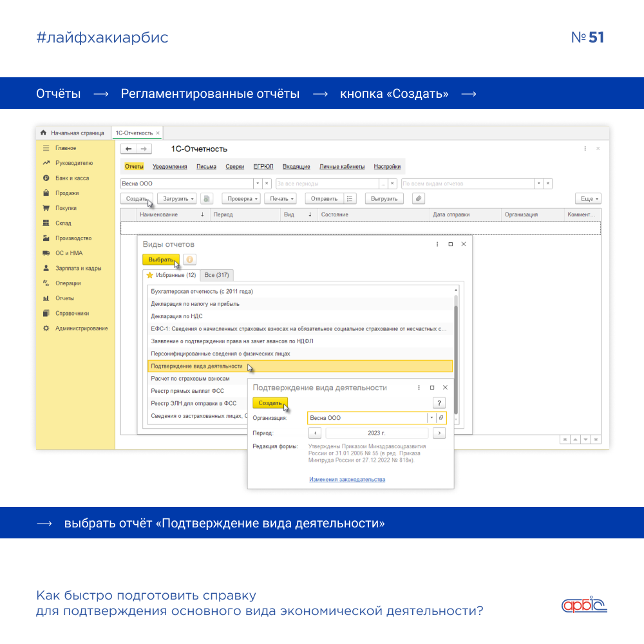Open the Руководителю sidebar section

74,163
